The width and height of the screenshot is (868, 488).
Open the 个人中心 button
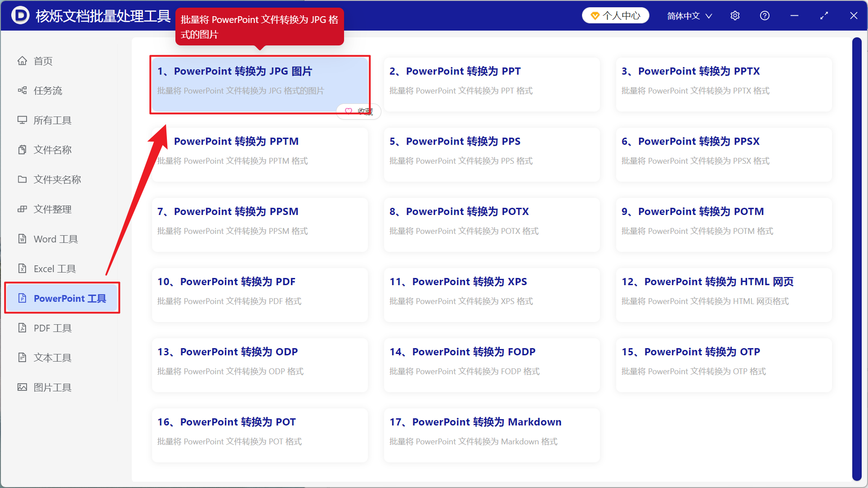[615, 16]
